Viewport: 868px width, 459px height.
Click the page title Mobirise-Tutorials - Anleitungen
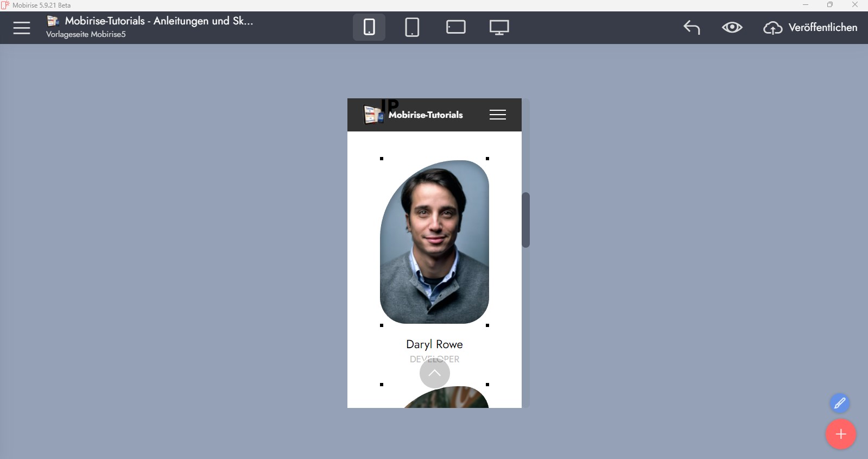click(x=159, y=21)
